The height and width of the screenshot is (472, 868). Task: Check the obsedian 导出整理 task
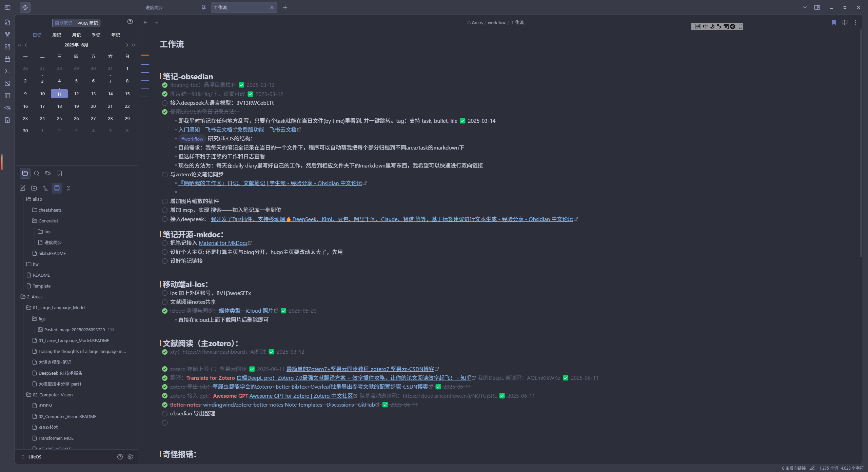click(165, 414)
